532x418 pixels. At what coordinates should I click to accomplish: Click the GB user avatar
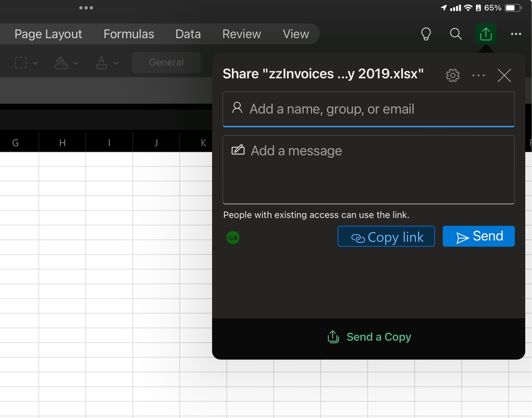[233, 237]
